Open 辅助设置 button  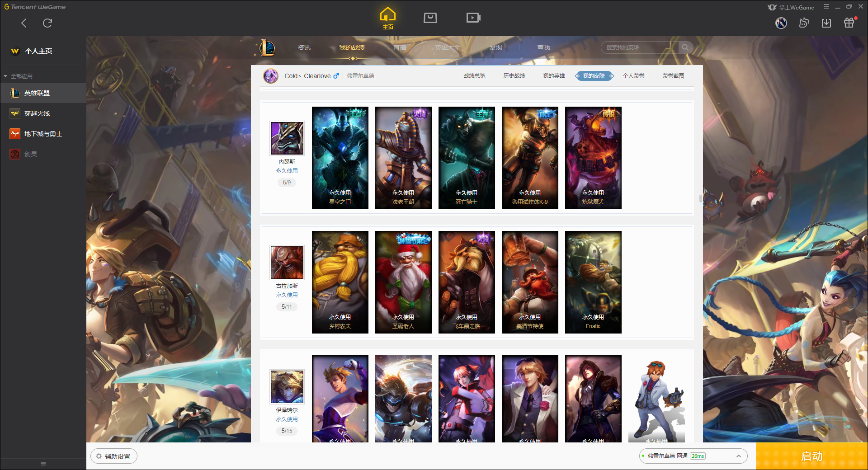[x=114, y=456]
